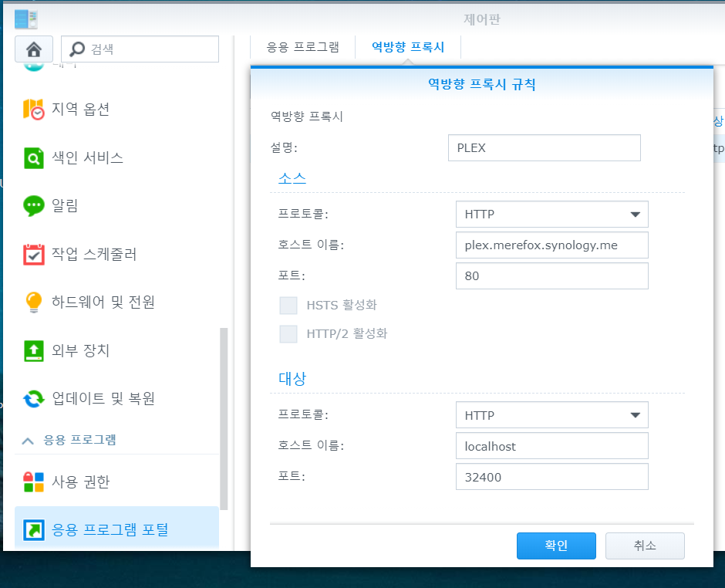Image resolution: width=725 pixels, height=588 pixels.
Task: Click the destination 포트 field containing 32400
Action: (x=552, y=477)
